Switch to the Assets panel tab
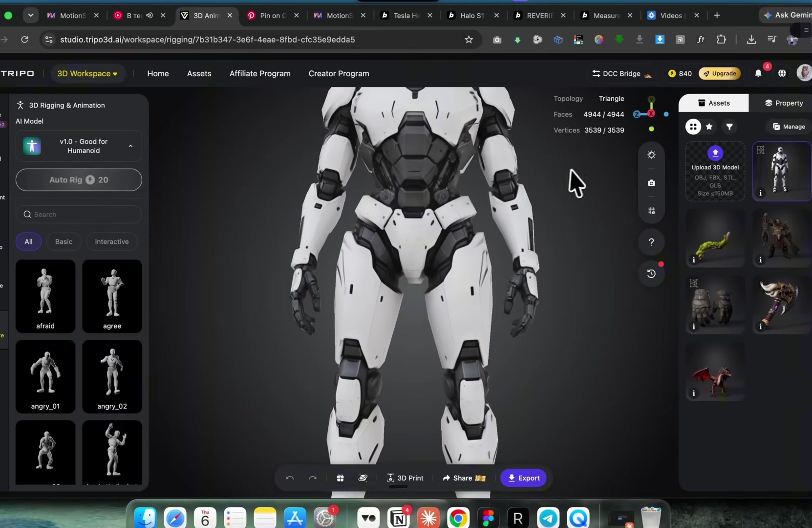812x528 pixels. [x=714, y=103]
